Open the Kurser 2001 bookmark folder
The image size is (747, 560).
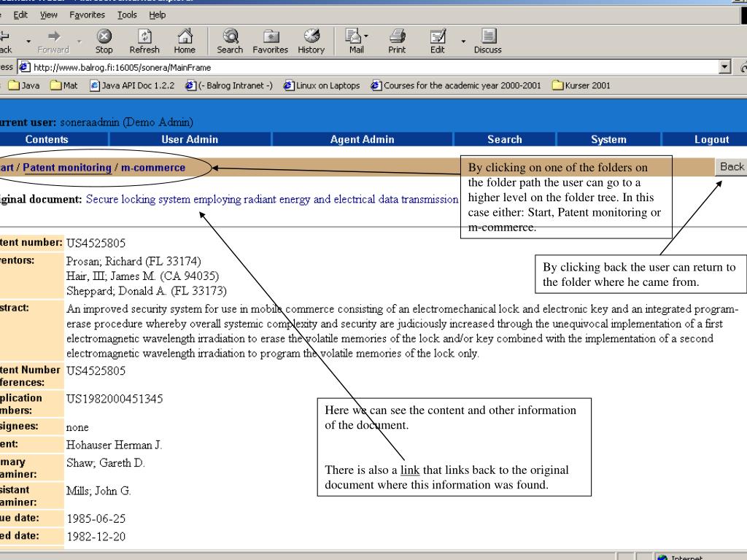point(581,86)
